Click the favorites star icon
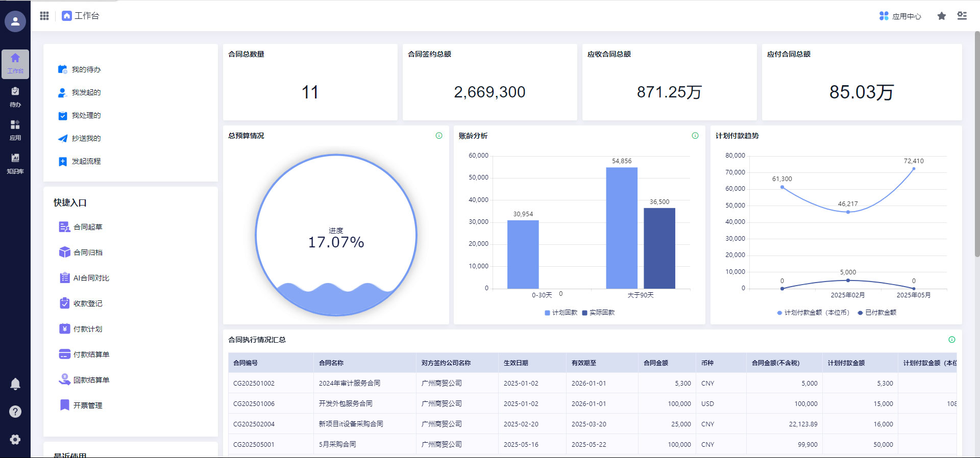Screen dimensions: 980x458 pyautogui.click(x=941, y=16)
